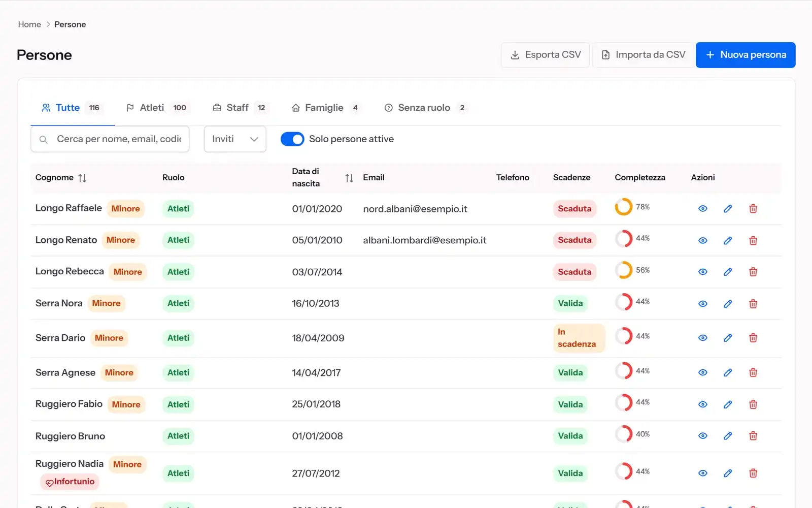Edit Longo Raffaele with pencil icon

coord(728,209)
